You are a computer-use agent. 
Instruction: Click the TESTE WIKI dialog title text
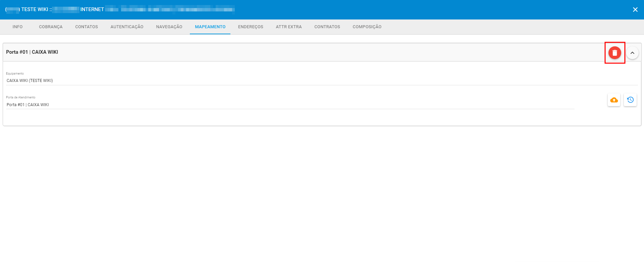point(35,9)
